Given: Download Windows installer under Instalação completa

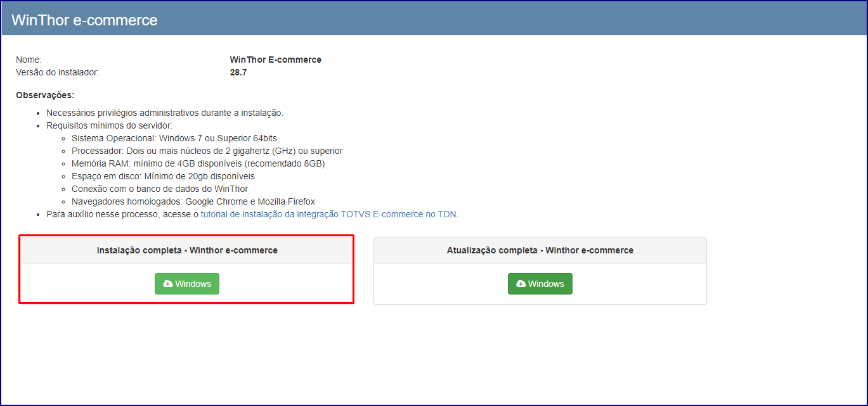Looking at the screenshot, I should (x=187, y=284).
